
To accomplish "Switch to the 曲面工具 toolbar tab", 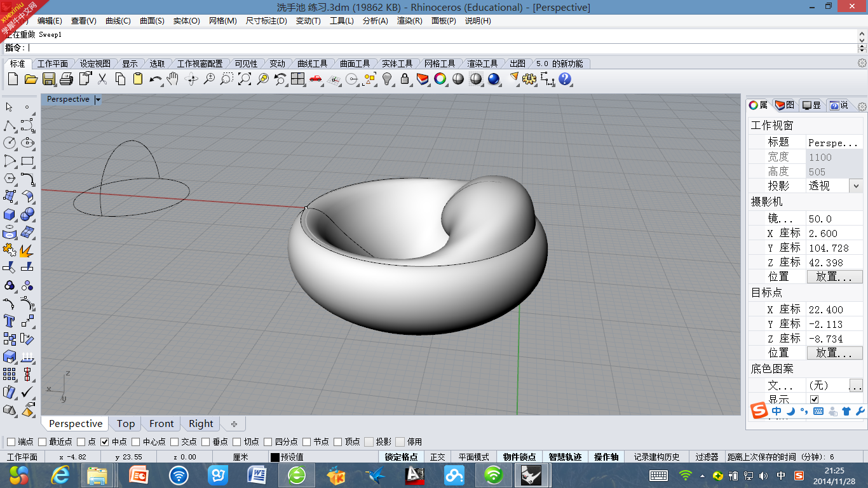I will click(355, 64).
